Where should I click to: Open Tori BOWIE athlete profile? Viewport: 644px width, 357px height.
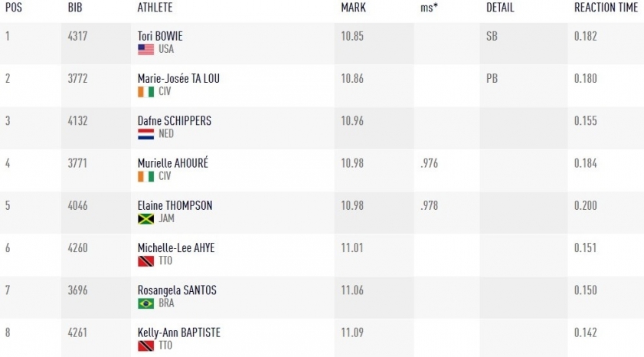click(x=160, y=36)
